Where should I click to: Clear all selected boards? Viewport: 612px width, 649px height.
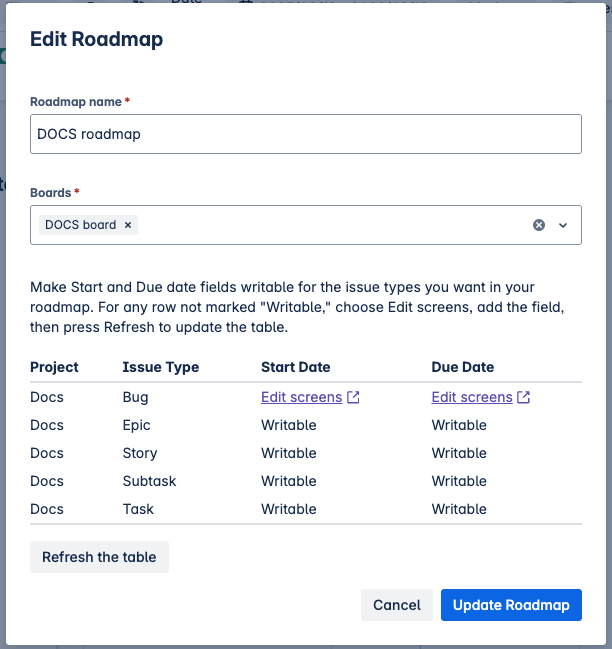(x=539, y=225)
